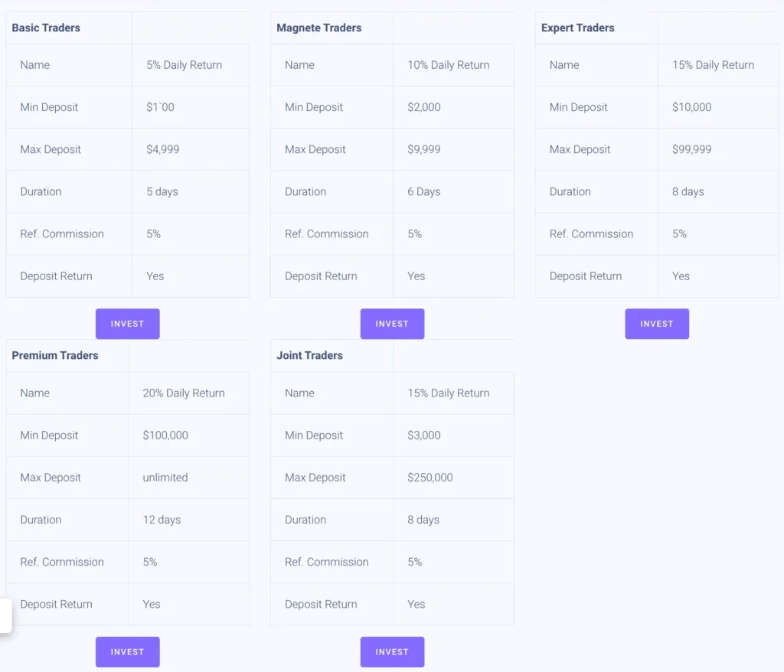
Task: Select the unlimited Max Deposit cell
Action: pos(165,478)
